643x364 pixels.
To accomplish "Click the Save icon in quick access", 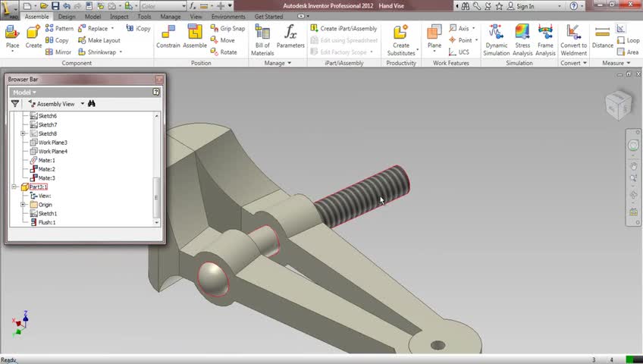I will tap(55, 6).
